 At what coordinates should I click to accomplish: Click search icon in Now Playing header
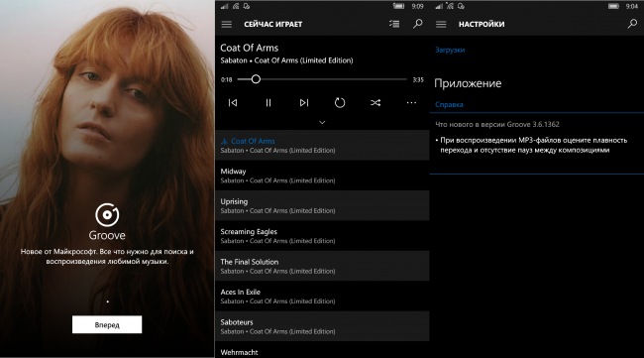418,24
